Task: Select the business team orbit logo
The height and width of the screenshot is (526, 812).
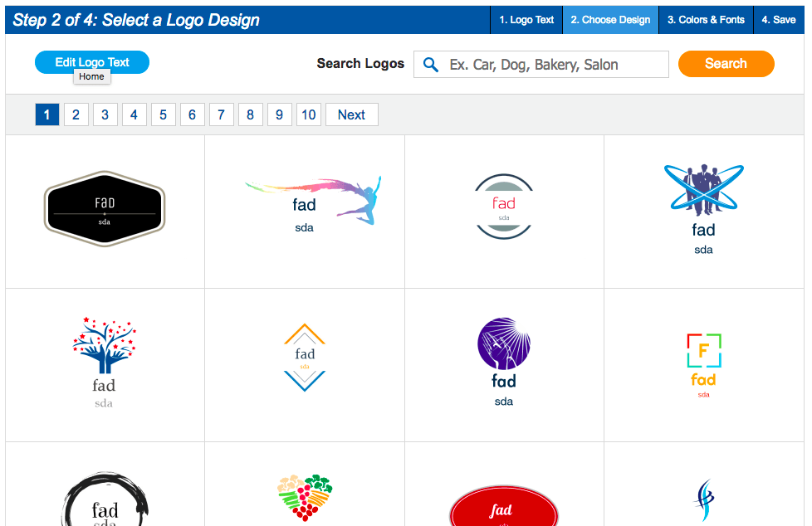Action: point(704,209)
